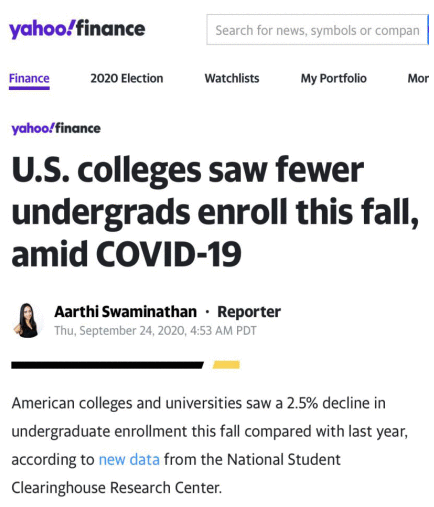Screen dimensions: 434x507
Task: Open Aarthi Swaminathan's profile photo
Action: point(28,320)
